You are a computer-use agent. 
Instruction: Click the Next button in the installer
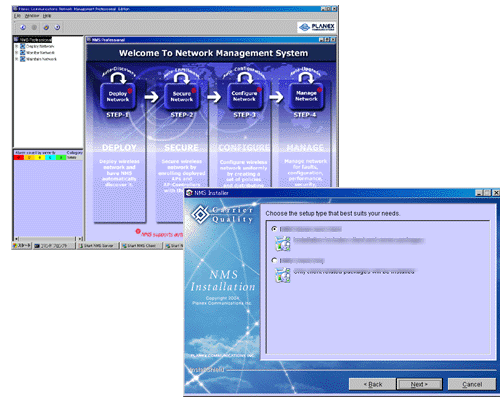pyautogui.click(x=419, y=384)
